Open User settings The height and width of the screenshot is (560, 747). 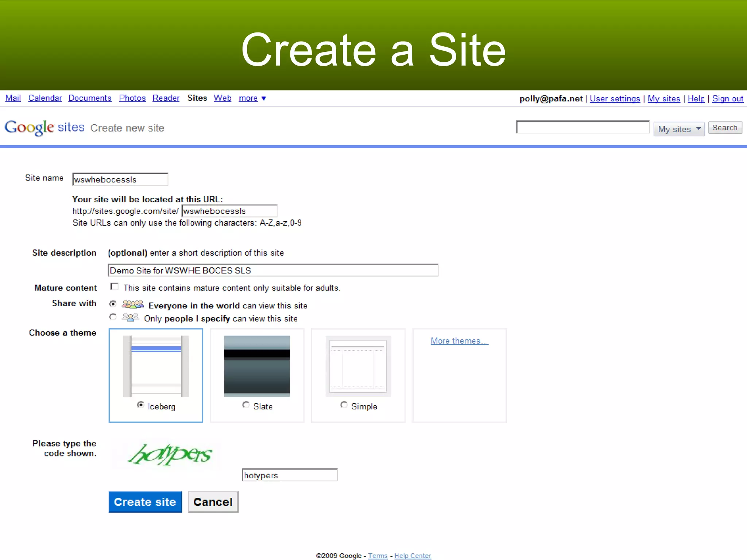(x=615, y=99)
